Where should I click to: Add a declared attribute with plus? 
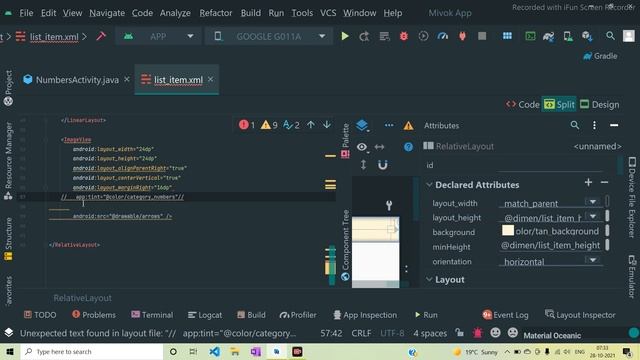(x=588, y=182)
